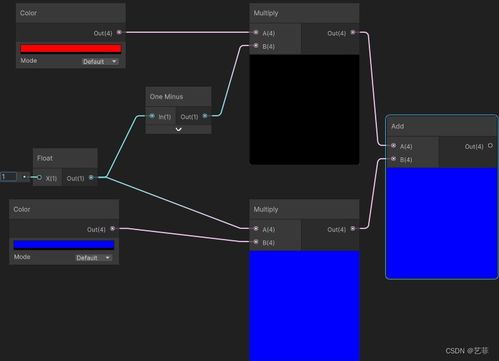Viewport: 499px width, 361px height.
Task: Select title of Multiply node with blue preview
Action: (x=266, y=209)
